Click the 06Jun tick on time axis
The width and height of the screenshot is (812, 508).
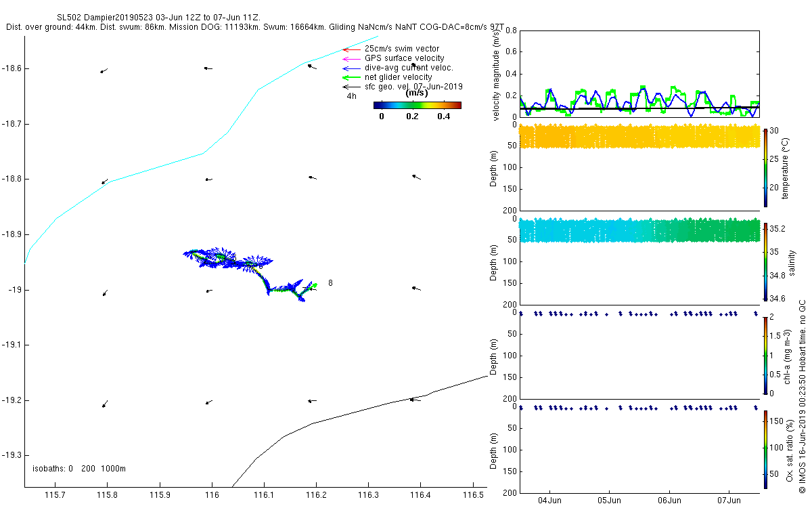tap(669, 500)
